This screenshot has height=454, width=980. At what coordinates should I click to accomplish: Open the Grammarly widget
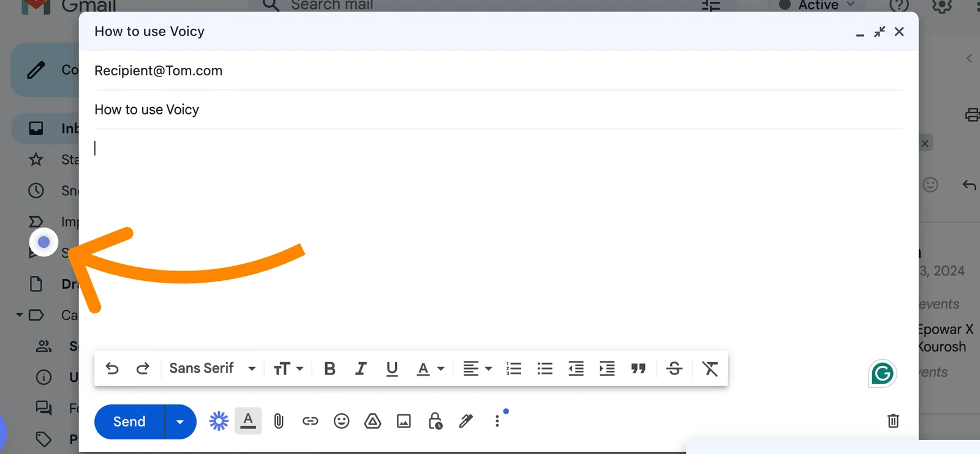coord(883,373)
